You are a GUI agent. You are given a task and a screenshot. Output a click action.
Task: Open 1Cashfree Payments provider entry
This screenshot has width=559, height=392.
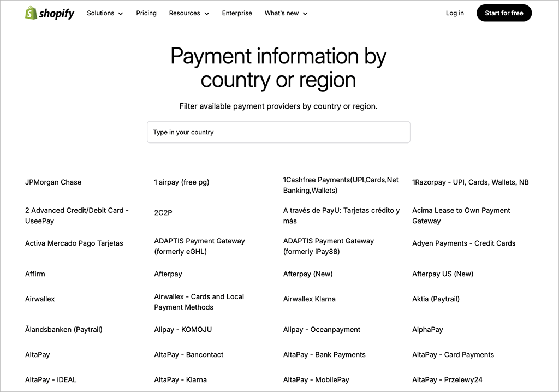pyautogui.click(x=341, y=185)
